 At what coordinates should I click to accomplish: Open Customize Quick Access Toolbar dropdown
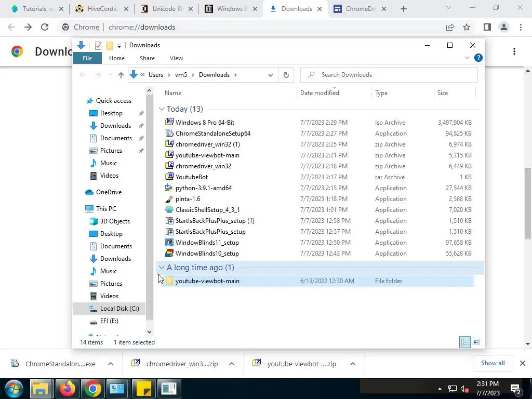pyautogui.click(x=119, y=46)
